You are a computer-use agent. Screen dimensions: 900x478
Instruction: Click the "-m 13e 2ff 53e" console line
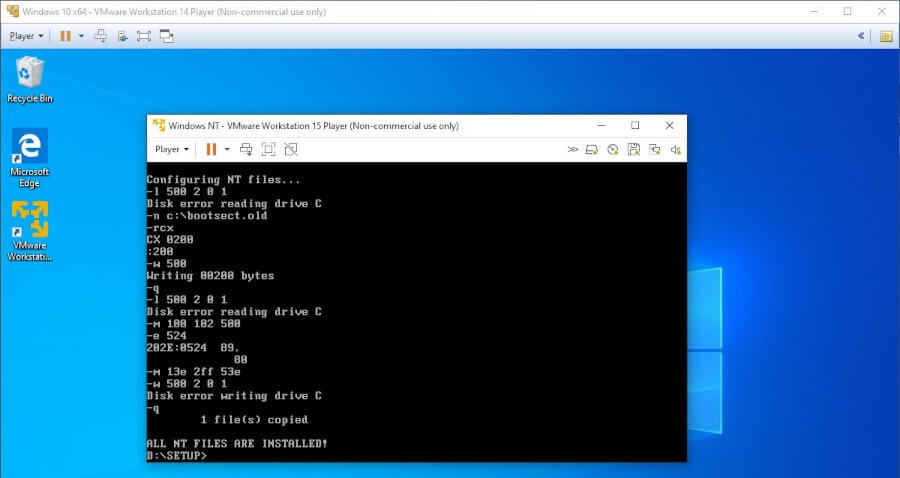click(x=193, y=372)
